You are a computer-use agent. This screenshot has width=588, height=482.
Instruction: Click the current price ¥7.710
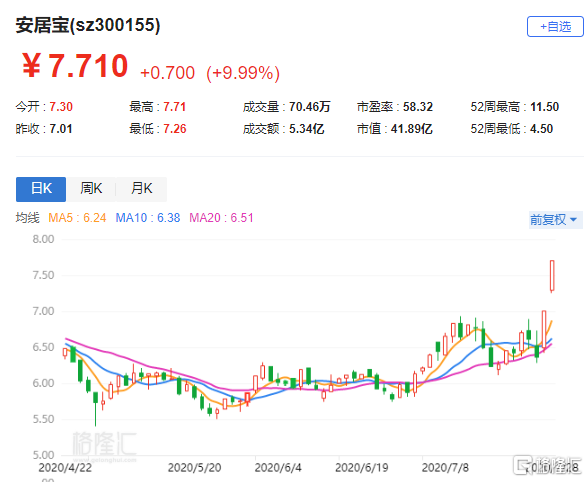[x=75, y=66]
